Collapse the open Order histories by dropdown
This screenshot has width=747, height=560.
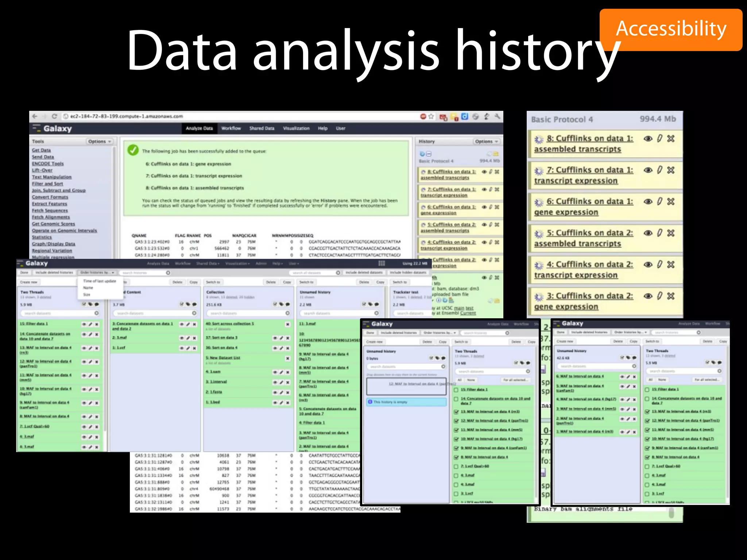coord(97,273)
